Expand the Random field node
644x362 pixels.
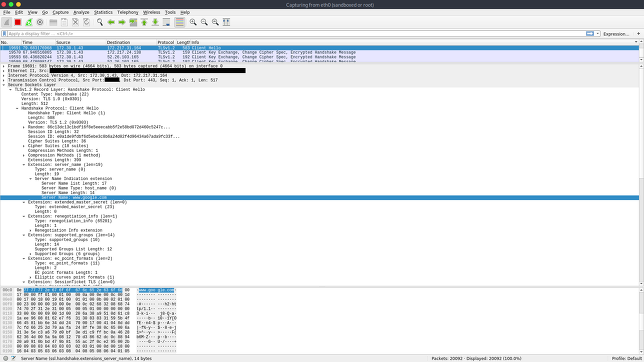coord(23,127)
